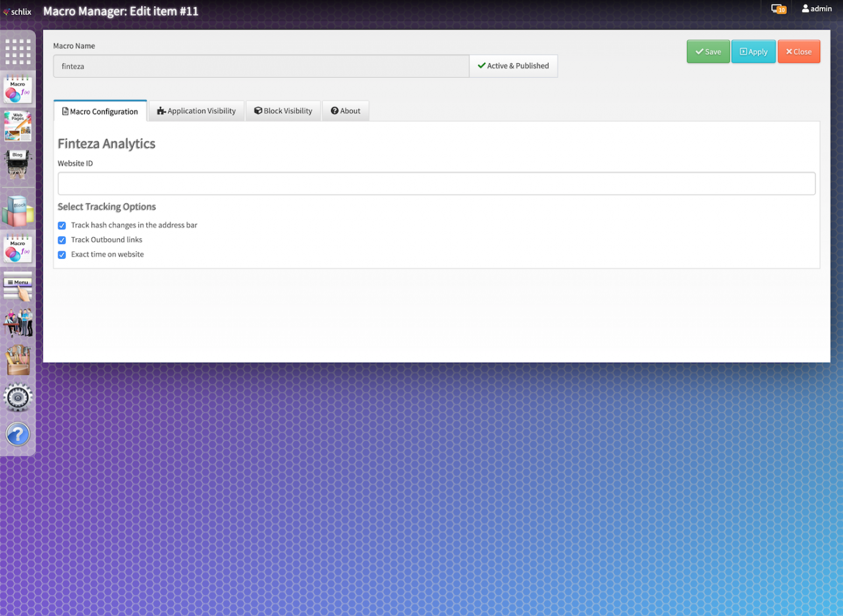
Task: Focus the Macro Name field containing finteza
Action: click(x=261, y=66)
